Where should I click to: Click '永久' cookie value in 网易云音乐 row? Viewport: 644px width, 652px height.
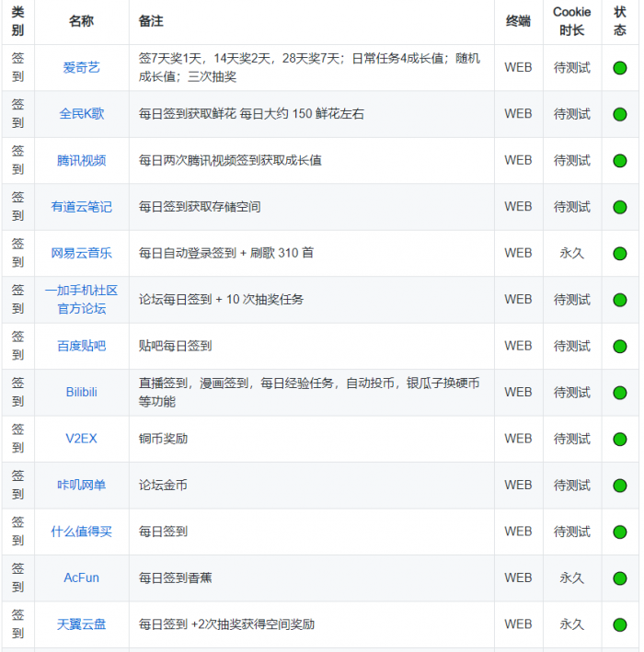click(x=572, y=253)
